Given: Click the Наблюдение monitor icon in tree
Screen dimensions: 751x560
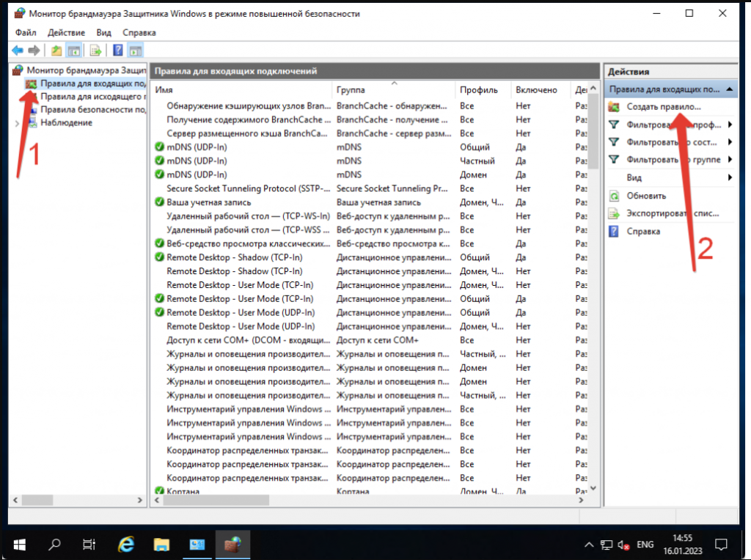Looking at the screenshot, I should click(33, 122).
